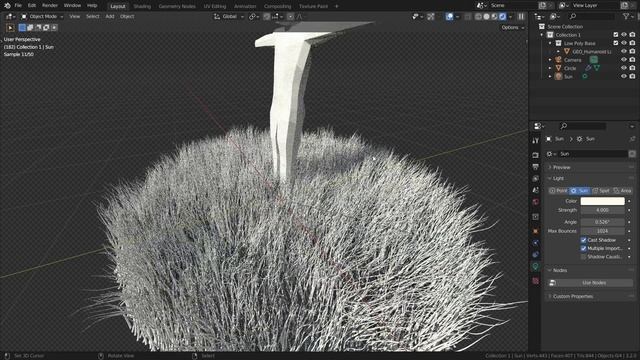Open the Tool properties tab
This screenshot has width=640, height=360.
click(x=536, y=141)
